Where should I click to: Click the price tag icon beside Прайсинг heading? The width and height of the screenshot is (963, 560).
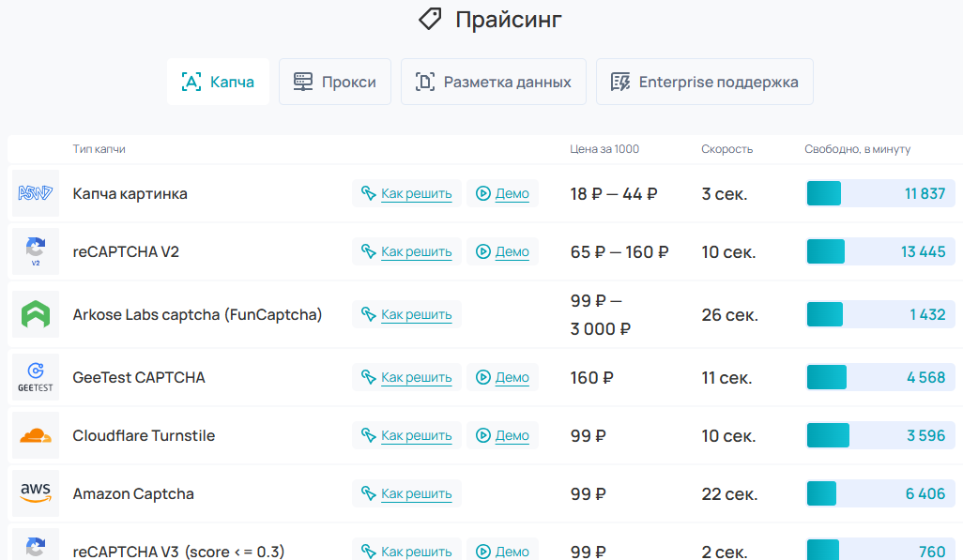coord(429,19)
